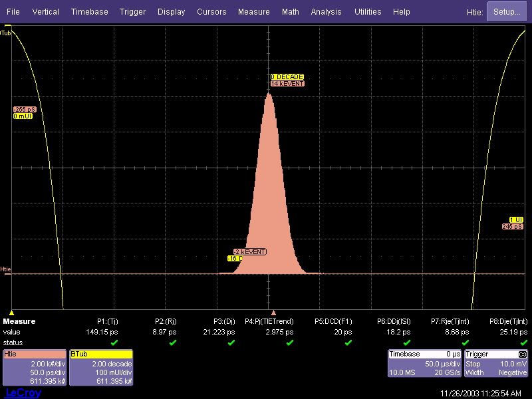Click the Htie trace indicator on left edge
The height and width of the screenshot is (399, 532).
click(6, 269)
